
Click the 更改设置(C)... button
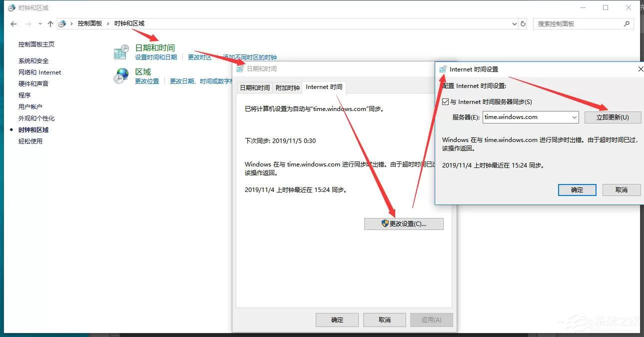click(x=404, y=223)
